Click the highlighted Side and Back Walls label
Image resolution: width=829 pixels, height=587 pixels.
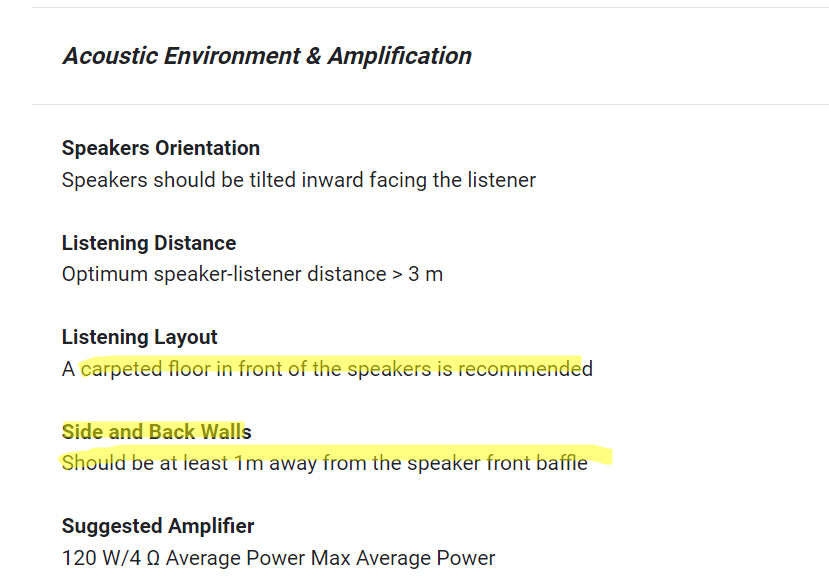click(x=156, y=432)
